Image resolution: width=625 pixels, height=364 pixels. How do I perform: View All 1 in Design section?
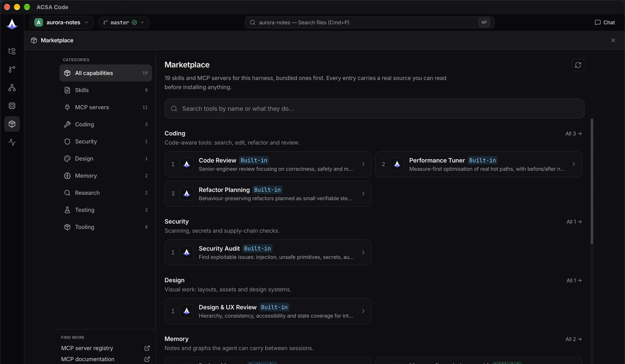coord(574,280)
